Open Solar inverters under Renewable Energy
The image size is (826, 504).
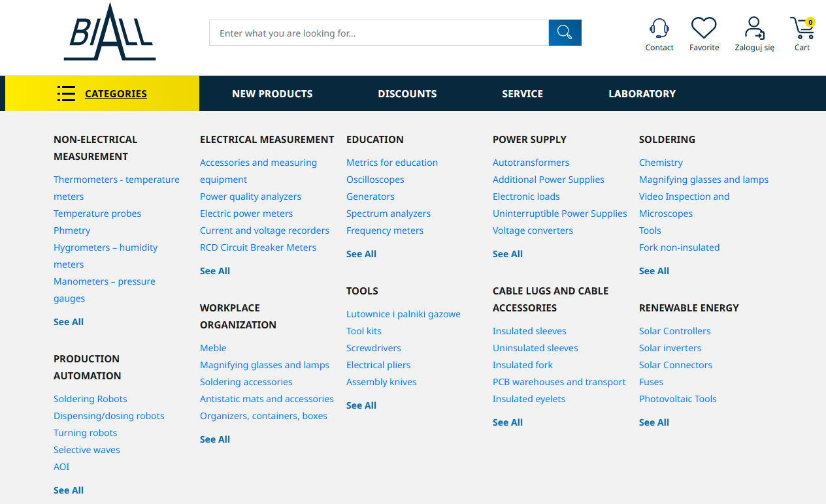point(670,348)
